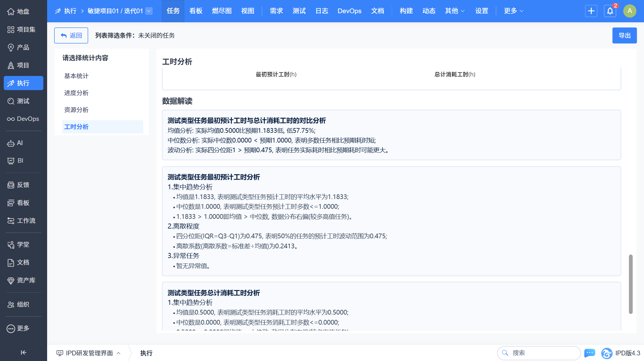Switch to the 看板 tab
This screenshot has width=644, height=361.
[x=196, y=11]
